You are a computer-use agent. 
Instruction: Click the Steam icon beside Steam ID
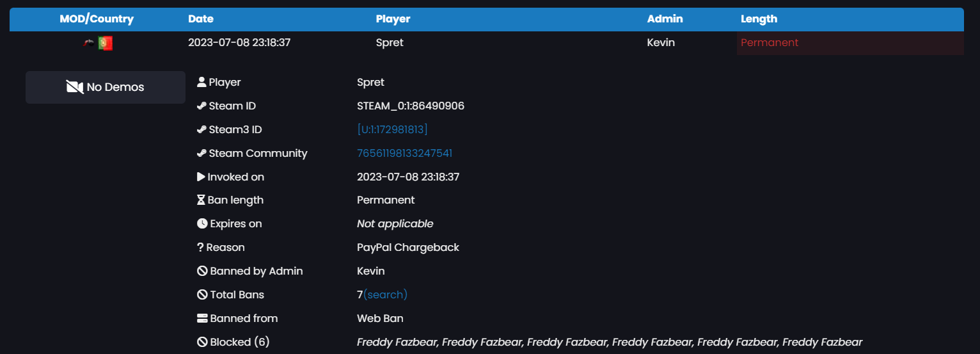(202, 106)
